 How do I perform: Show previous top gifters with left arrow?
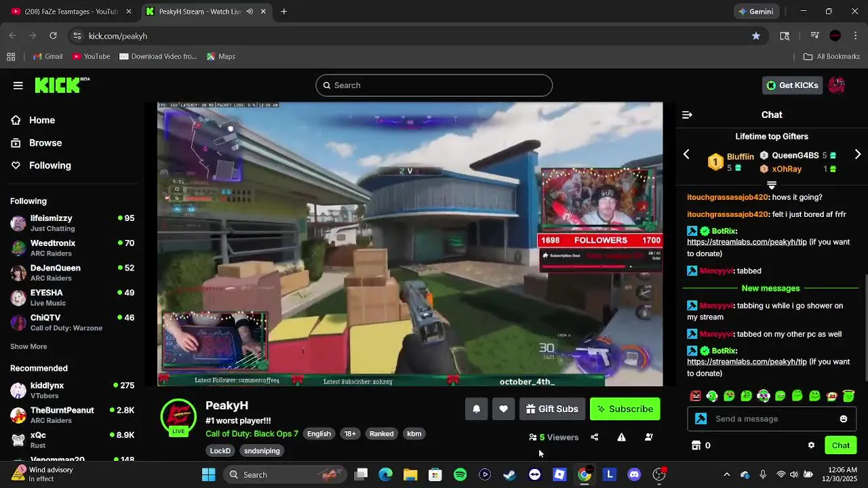pos(686,155)
